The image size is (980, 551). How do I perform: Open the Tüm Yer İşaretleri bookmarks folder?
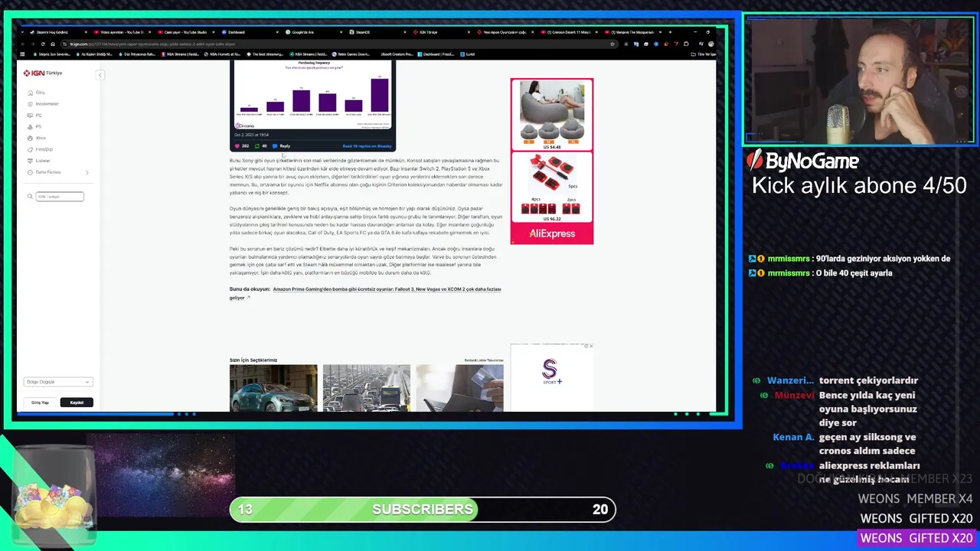(x=703, y=54)
